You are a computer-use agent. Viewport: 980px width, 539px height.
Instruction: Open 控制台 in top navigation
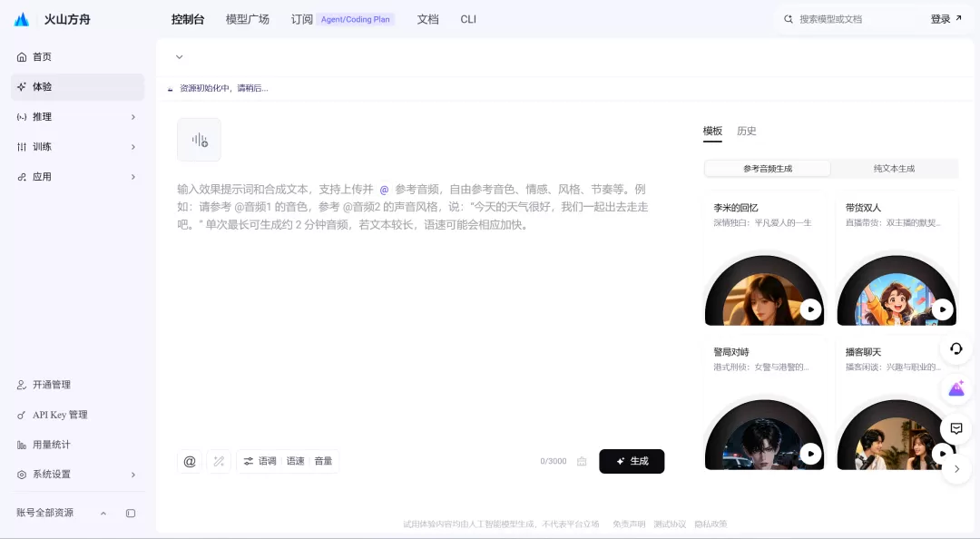188,19
